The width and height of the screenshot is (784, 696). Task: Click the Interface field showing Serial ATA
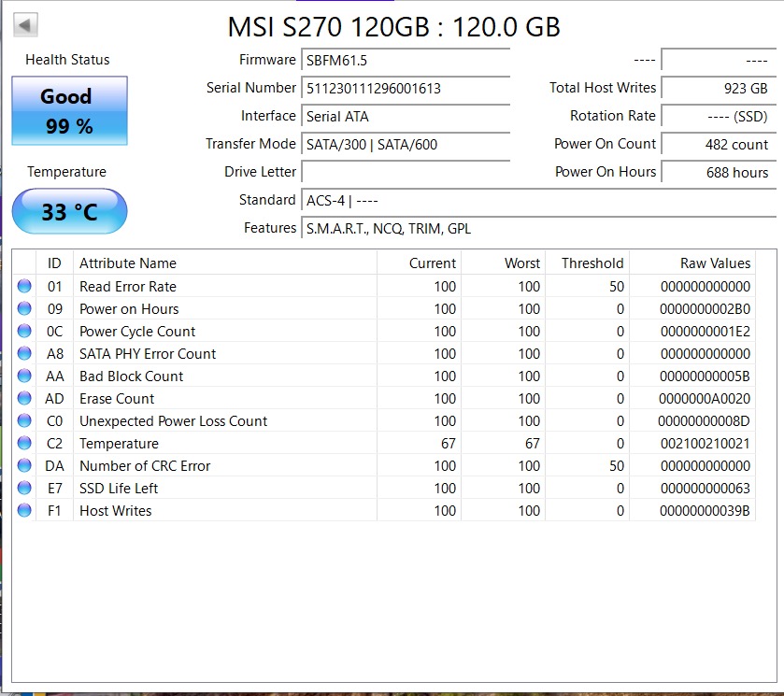[x=406, y=116]
